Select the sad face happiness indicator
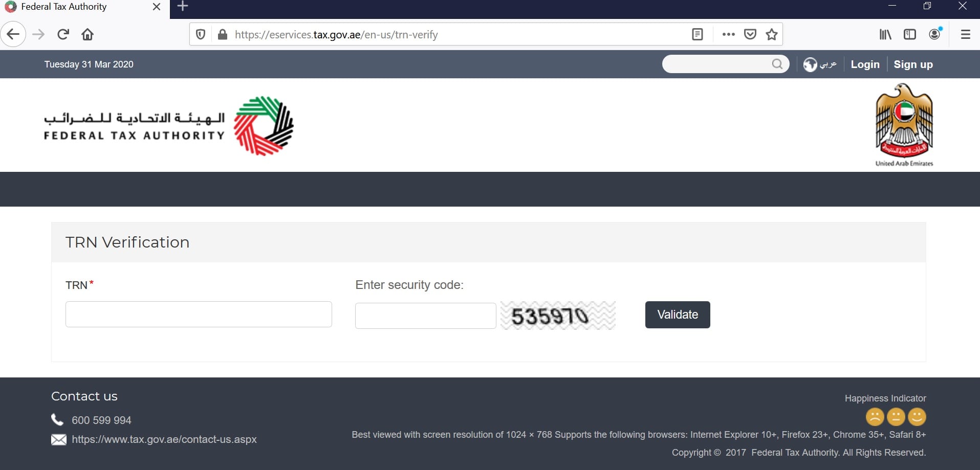The image size is (980, 470). pos(875,417)
